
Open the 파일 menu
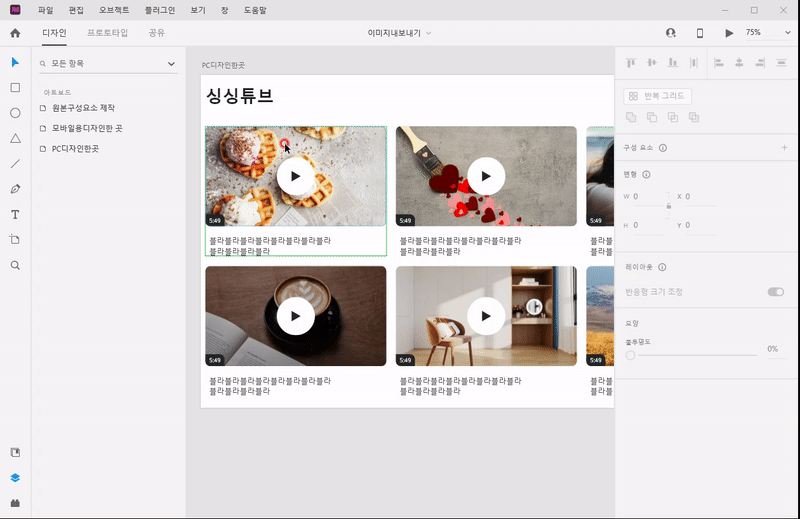click(x=46, y=10)
